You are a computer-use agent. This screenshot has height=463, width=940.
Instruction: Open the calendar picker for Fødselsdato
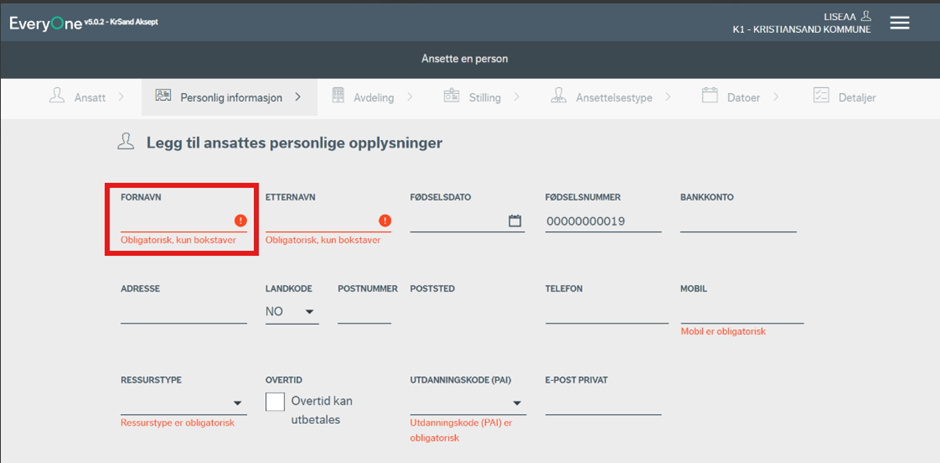point(515,221)
